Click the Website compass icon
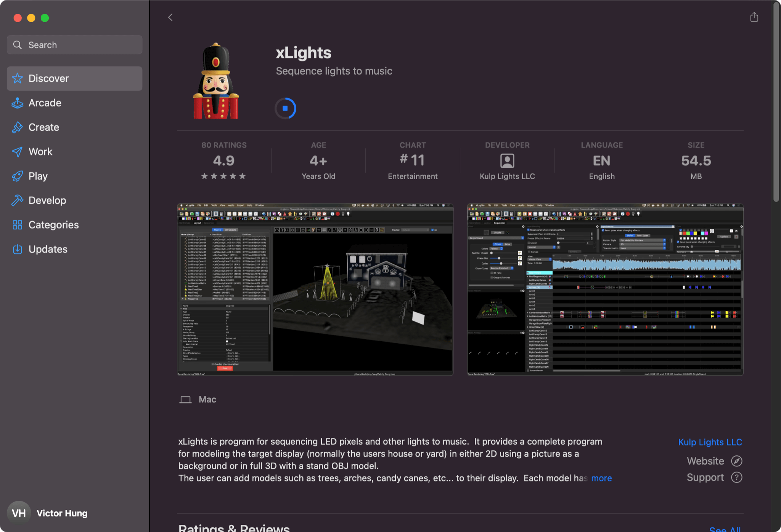Screen dimensions: 781x532 pyautogui.click(x=737, y=461)
